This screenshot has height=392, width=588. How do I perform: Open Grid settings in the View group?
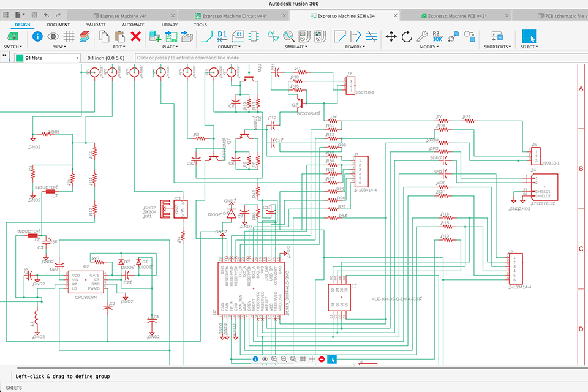point(69,36)
